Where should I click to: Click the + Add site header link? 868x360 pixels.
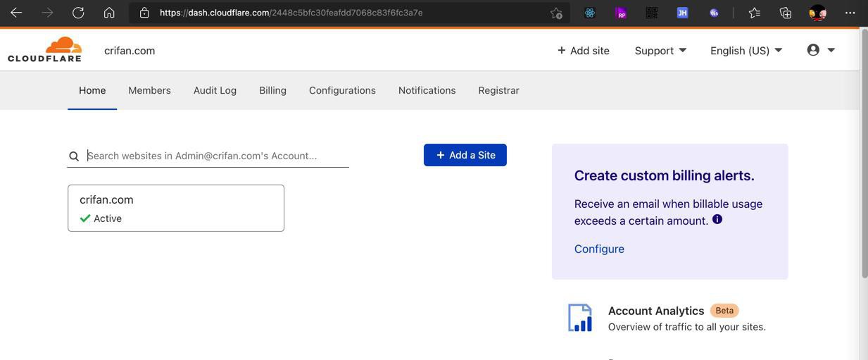pos(583,51)
